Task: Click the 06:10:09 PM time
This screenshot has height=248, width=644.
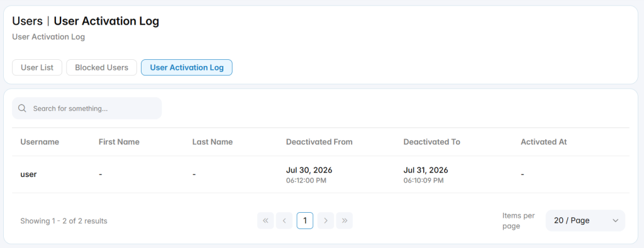Action: pos(423,181)
